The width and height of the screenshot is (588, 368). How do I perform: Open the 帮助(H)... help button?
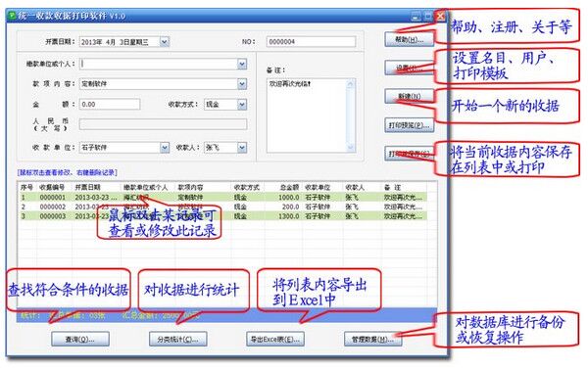point(409,39)
